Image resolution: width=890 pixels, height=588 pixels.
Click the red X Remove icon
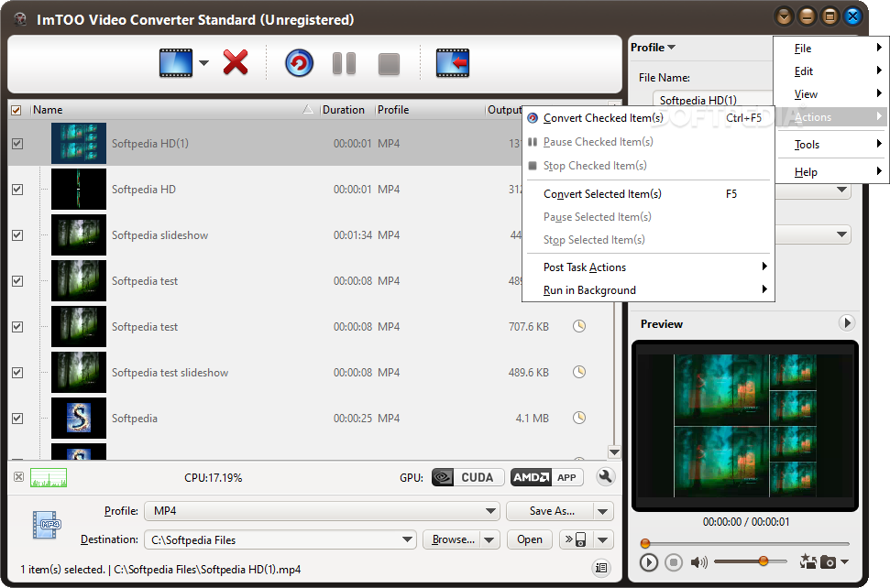click(235, 62)
